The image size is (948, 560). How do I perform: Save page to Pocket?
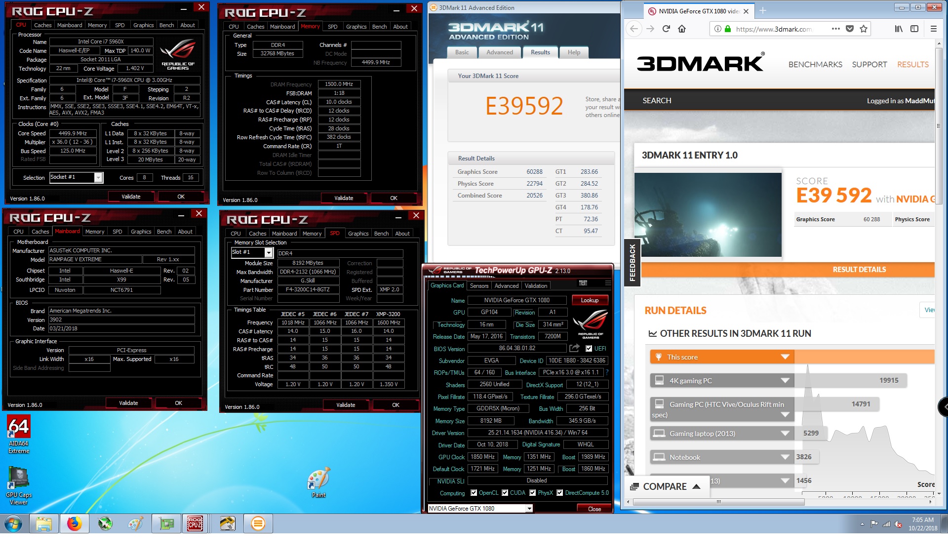click(850, 29)
